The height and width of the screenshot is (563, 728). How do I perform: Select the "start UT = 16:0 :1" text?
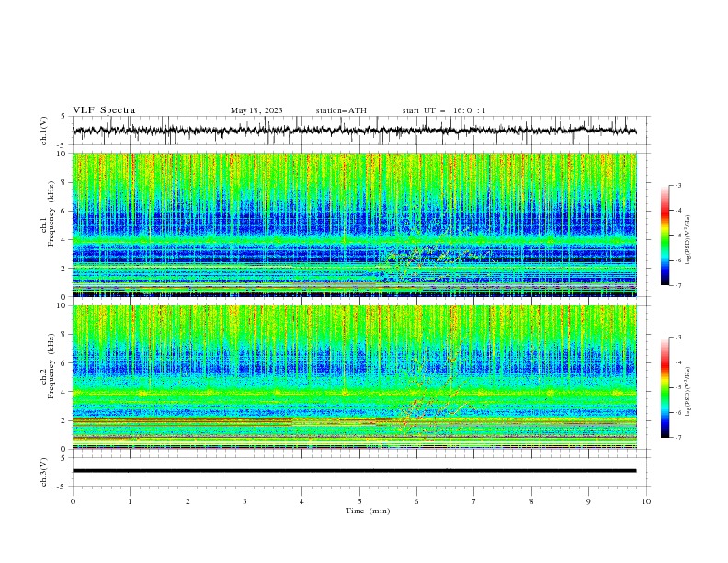pyautogui.click(x=444, y=110)
